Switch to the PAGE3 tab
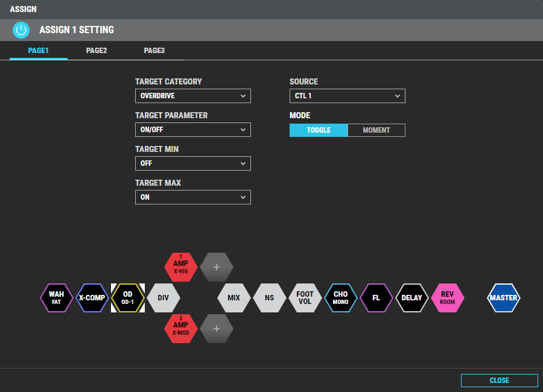 [x=154, y=51]
